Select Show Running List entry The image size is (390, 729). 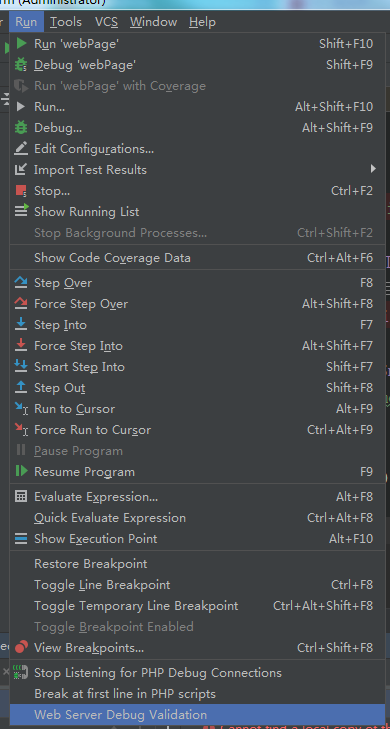(198, 212)
